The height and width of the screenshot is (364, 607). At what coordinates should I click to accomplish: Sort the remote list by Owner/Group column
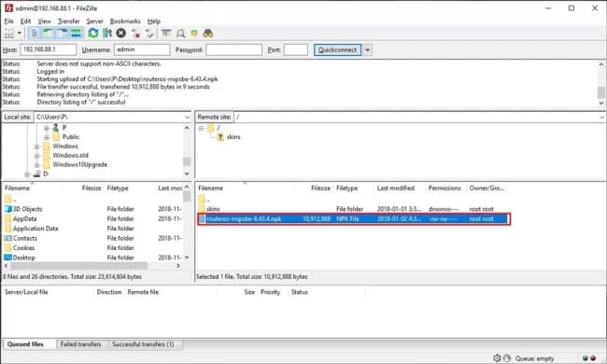pos(487,188)
